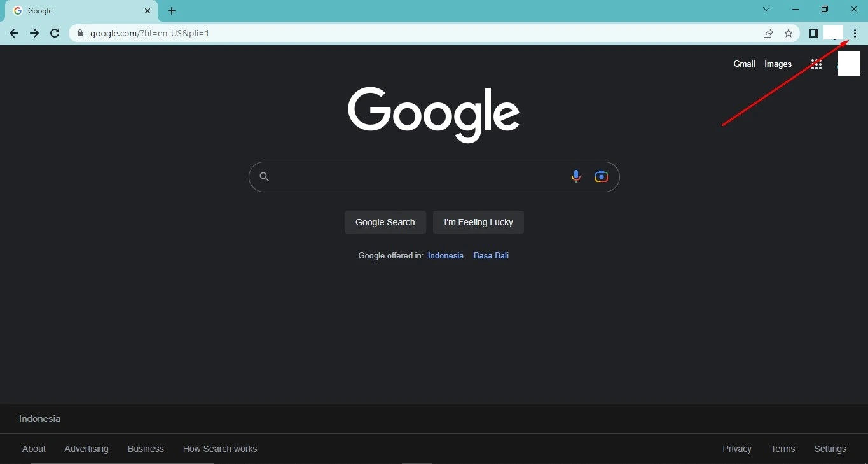The height and width of the screenshot is (464, 868).
Task: Click the Google Search button
Action: pyautogui.click(x=385, y=222)
